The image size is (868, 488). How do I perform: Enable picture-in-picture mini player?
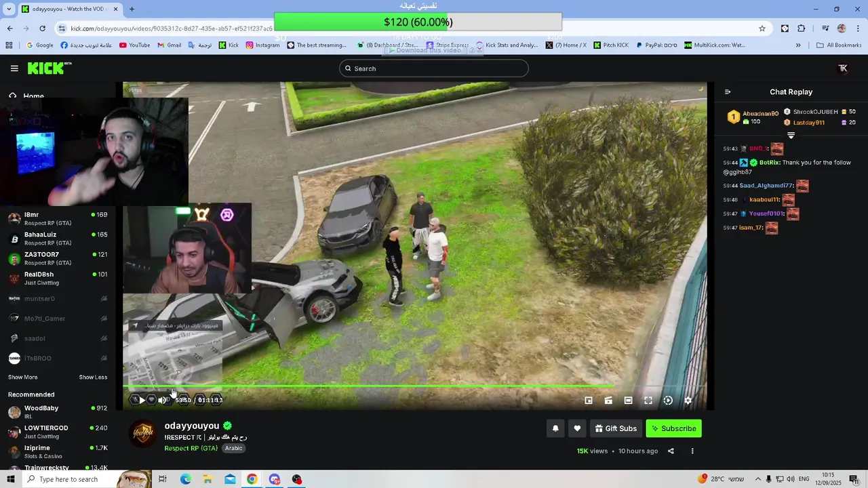(x=589, y=401)
